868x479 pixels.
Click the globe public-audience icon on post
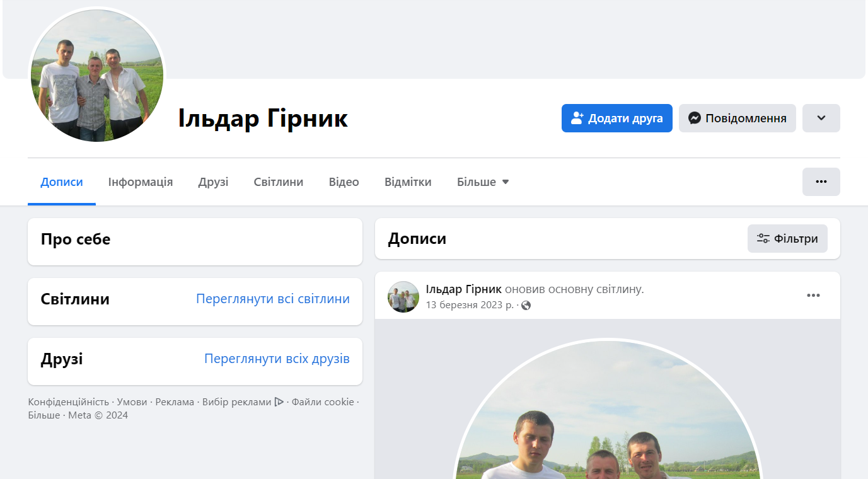coord(526,306)
